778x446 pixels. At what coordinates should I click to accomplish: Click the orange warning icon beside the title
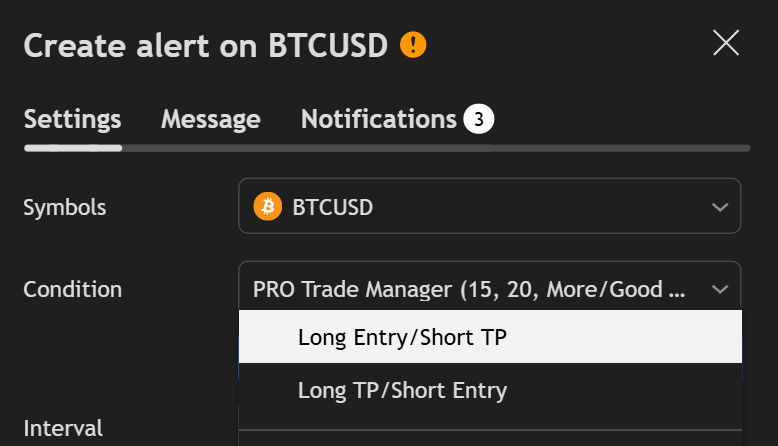pyautogui.click(x=413, y=45)
